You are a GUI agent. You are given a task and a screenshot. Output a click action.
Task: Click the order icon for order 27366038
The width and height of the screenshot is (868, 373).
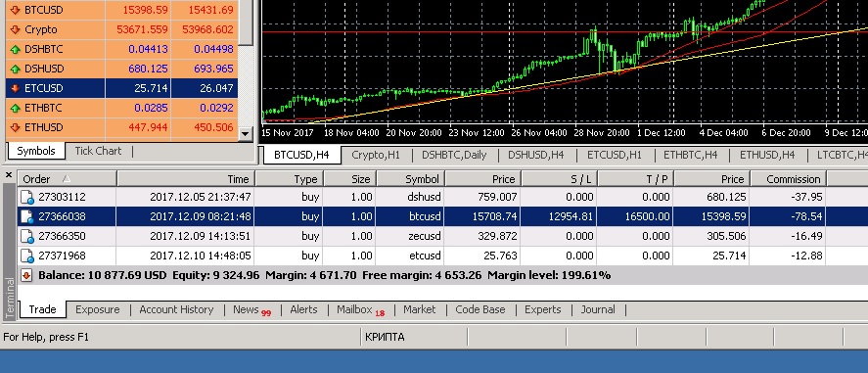coord(27,217)
